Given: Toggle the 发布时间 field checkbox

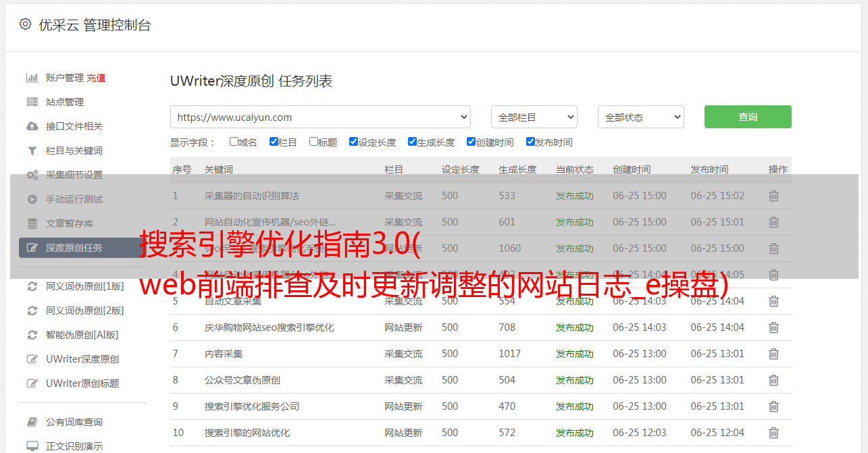Looking at the screenshot, I should 530,142.
